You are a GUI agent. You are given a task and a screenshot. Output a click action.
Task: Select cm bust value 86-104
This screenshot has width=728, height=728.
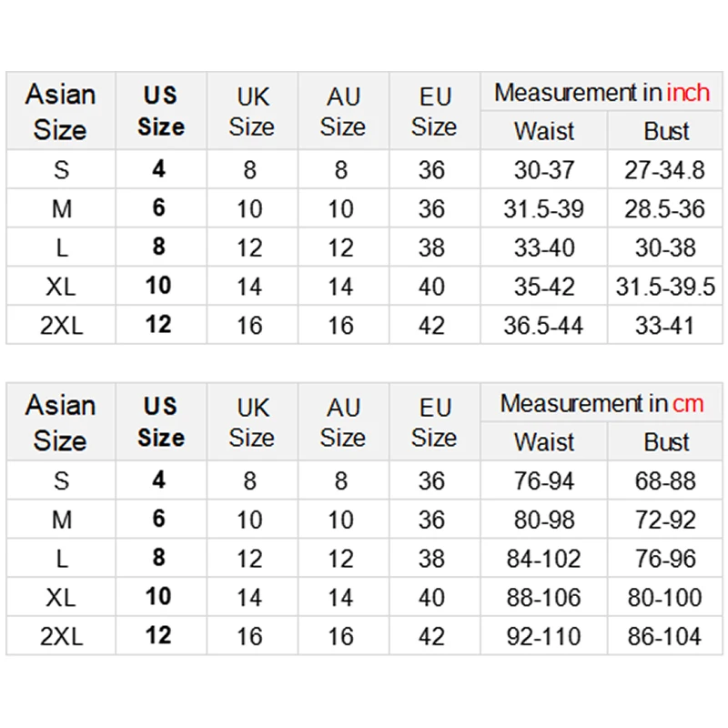click(x=664, y=636)
